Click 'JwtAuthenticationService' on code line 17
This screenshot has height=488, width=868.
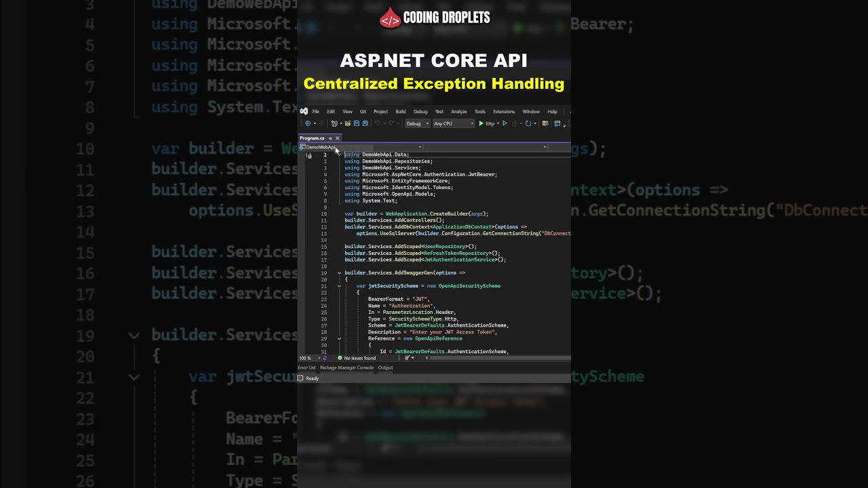[x=459, y=260]
